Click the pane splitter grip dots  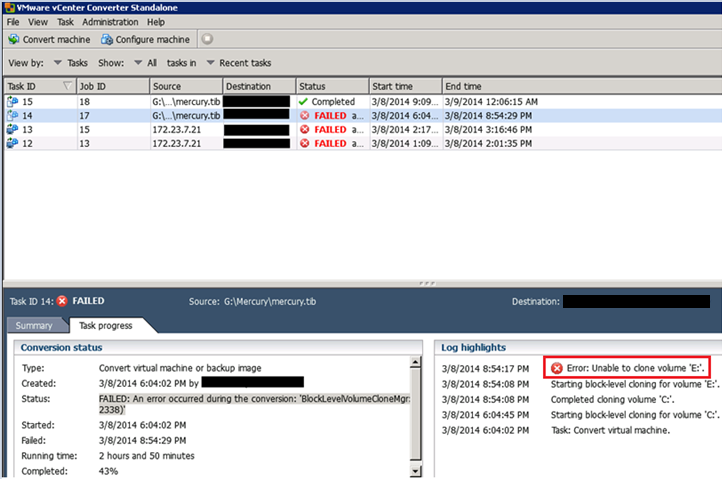[x=427, y=283]
